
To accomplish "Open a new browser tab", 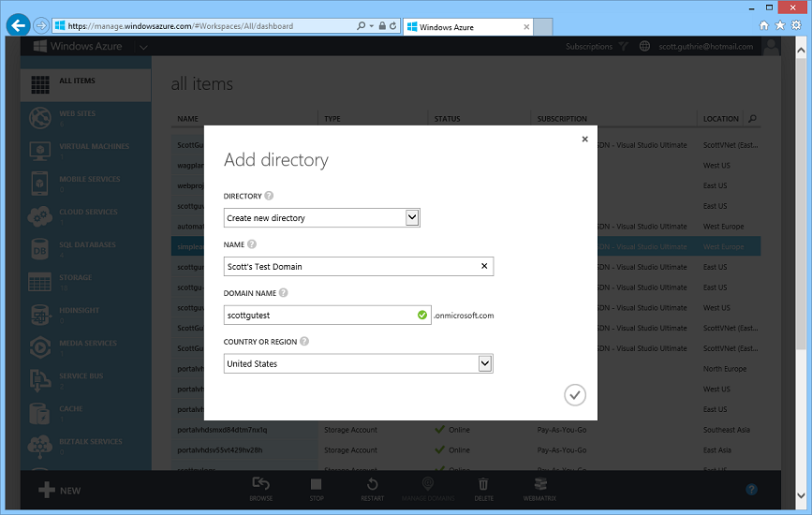I will pos(542,27).
